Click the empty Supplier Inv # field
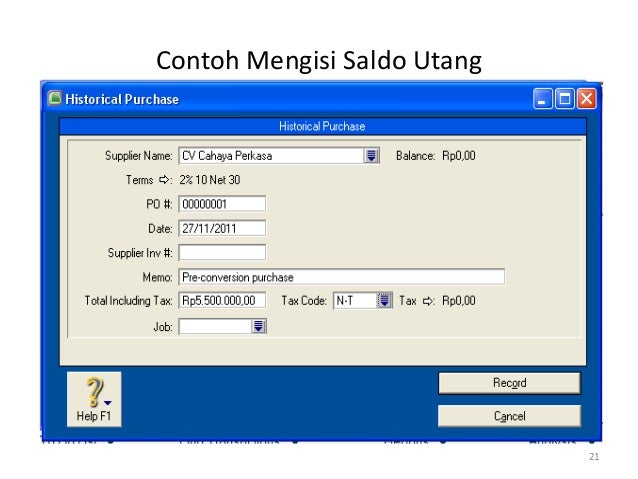638x479 pixels. click(x=222, y=252)
